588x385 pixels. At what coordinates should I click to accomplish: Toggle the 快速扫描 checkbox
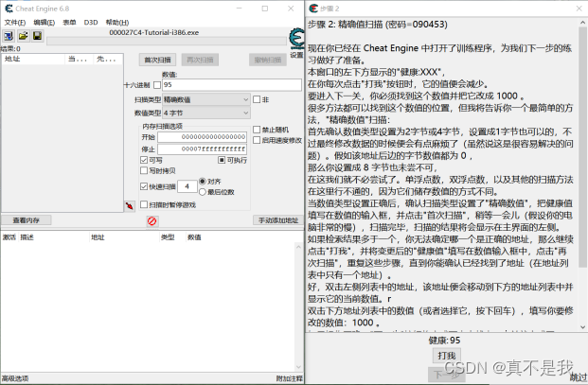144,186
